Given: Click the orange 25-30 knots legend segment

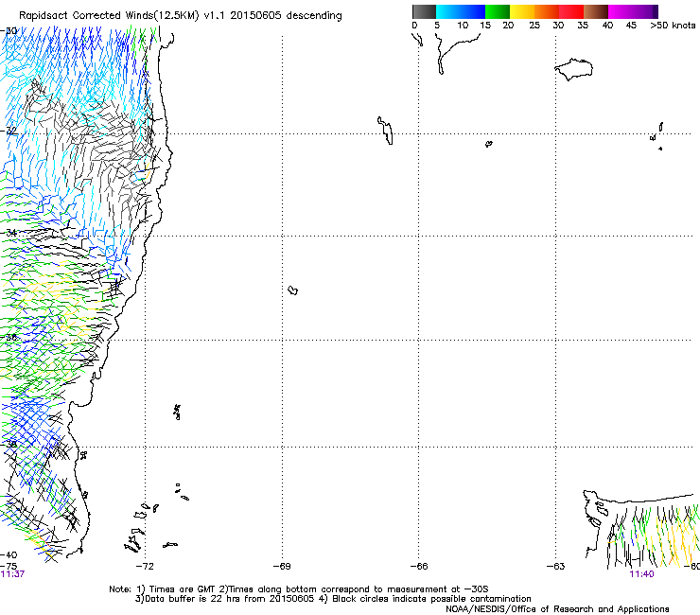Looking at the screenshot, I should pos(547,11).
